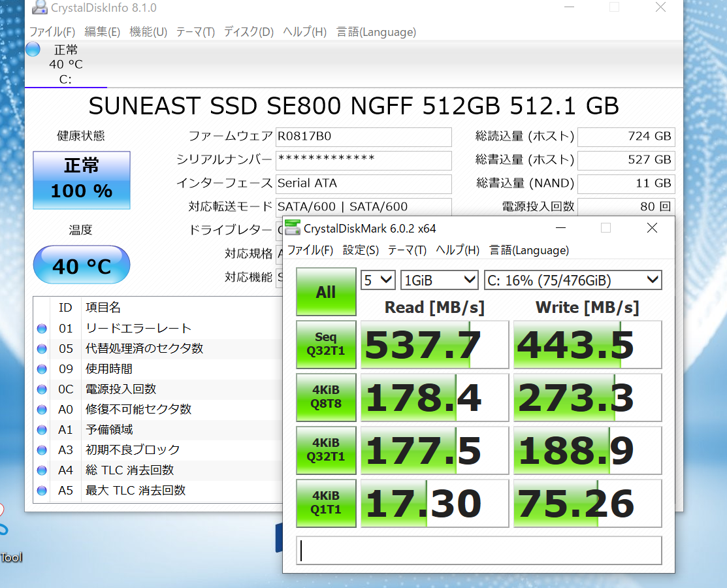Close the CrystalDiskMark window
727x588 pixels.
pyautogui.click(x=652, y=228)
